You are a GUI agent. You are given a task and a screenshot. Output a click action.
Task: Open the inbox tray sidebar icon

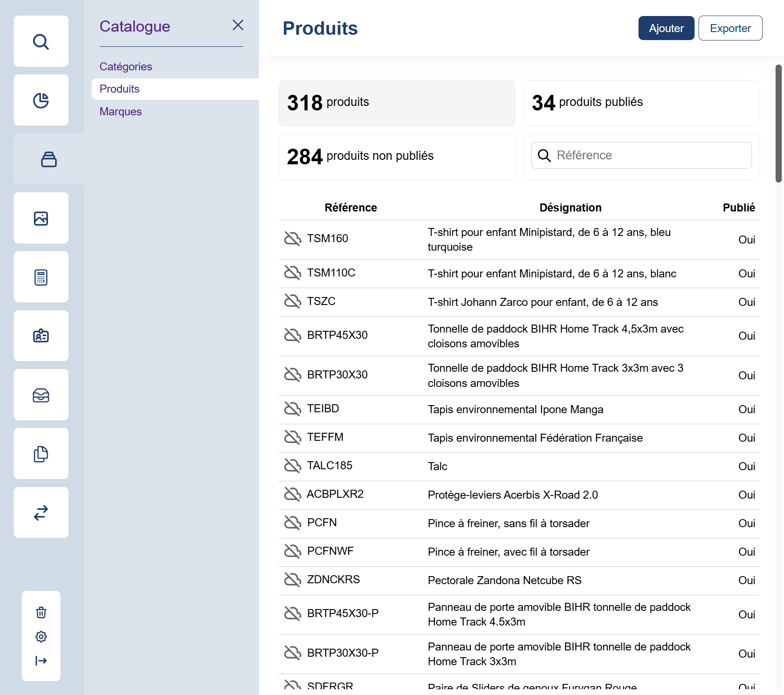41,395
